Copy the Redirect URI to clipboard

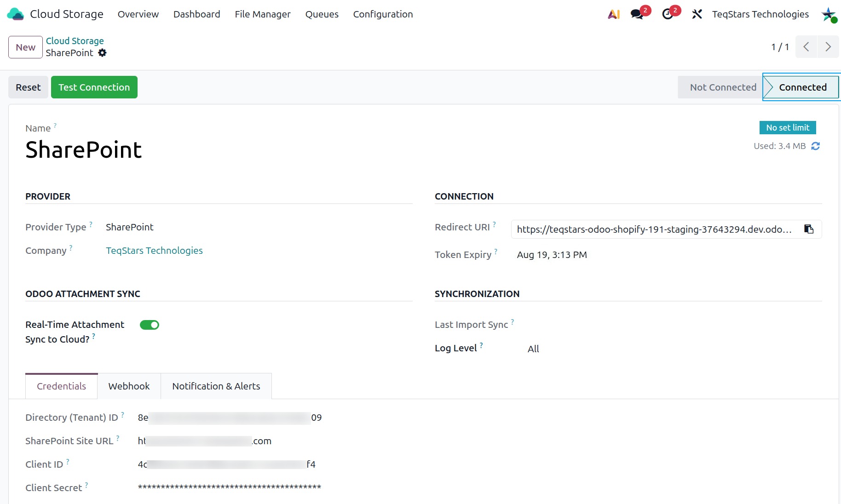click(x=809, y=229)
